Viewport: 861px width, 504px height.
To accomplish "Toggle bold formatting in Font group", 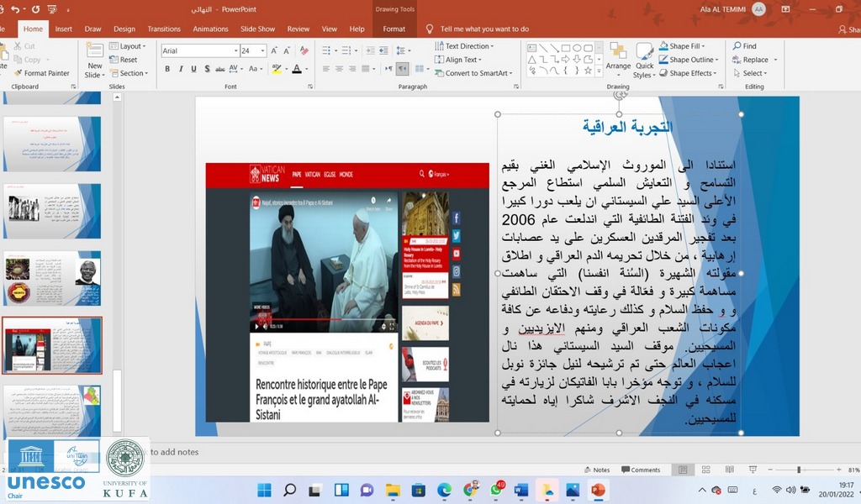I will [167, 69].
